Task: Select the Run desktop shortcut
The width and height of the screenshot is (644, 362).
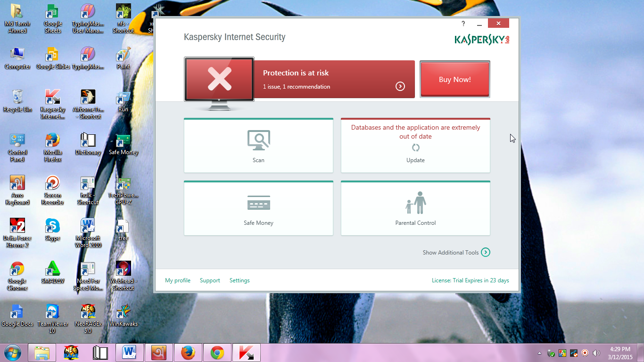Action: tap(123, 100)
